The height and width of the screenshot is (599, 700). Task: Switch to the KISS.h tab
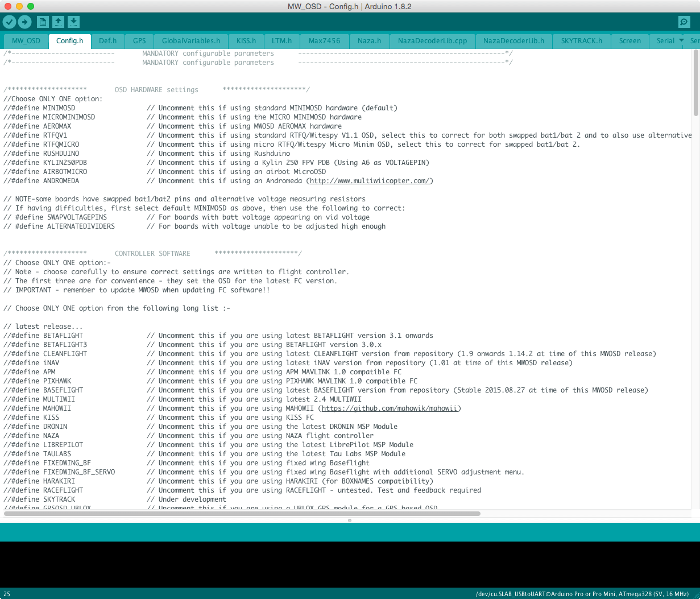click(x=246, y=41)
